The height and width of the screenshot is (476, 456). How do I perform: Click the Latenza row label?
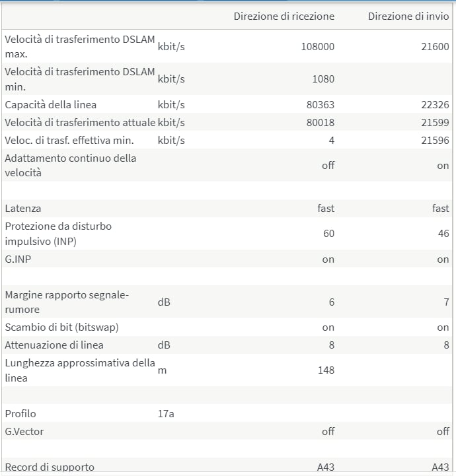pos(22,209)
